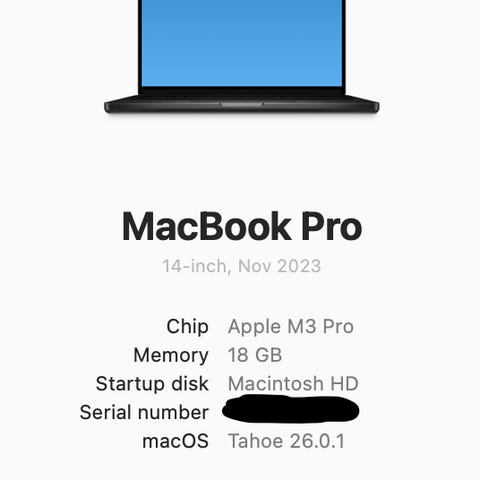
Task: Select the Macintosh HD startup disk value
Action: click(x=293, y=384)
